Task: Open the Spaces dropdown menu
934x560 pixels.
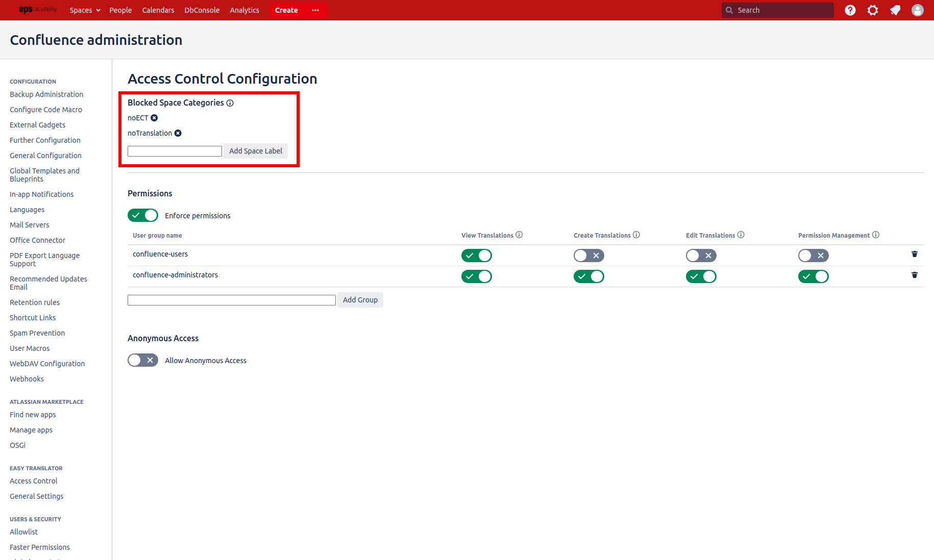Action: click(84, 10)
